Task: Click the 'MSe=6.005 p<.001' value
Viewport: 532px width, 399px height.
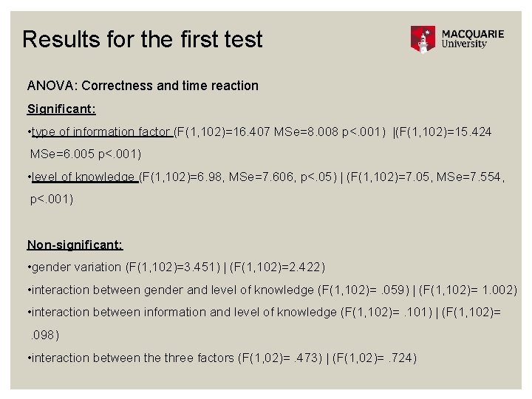Action: pos(85,154)
